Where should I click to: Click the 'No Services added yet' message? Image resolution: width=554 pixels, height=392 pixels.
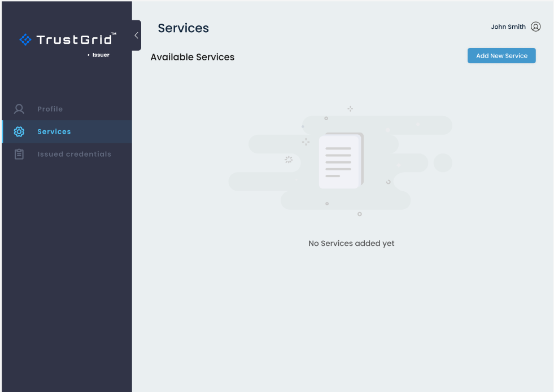pyautogui.click(x=351, y=244)
